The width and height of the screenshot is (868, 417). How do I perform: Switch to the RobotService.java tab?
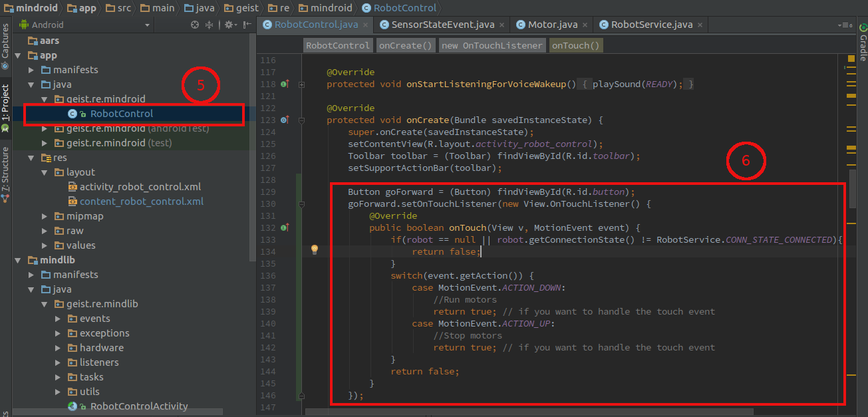(651, 25)
